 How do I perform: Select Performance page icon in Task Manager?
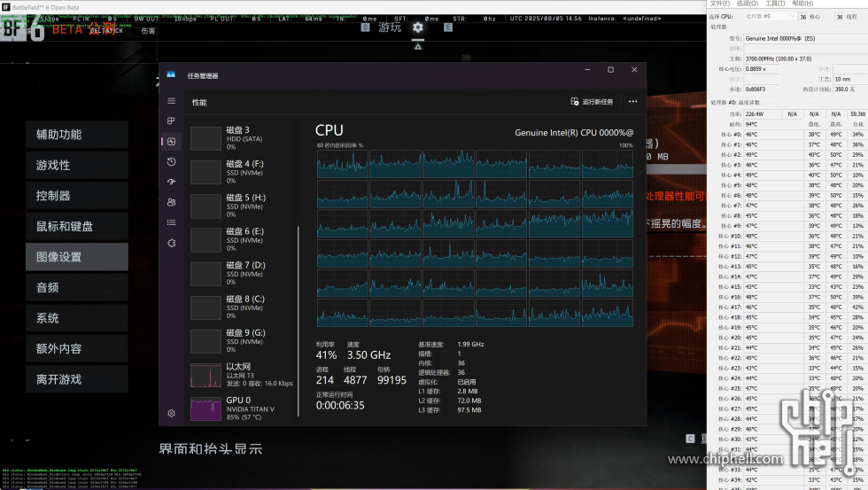click(x=172, y=141)
